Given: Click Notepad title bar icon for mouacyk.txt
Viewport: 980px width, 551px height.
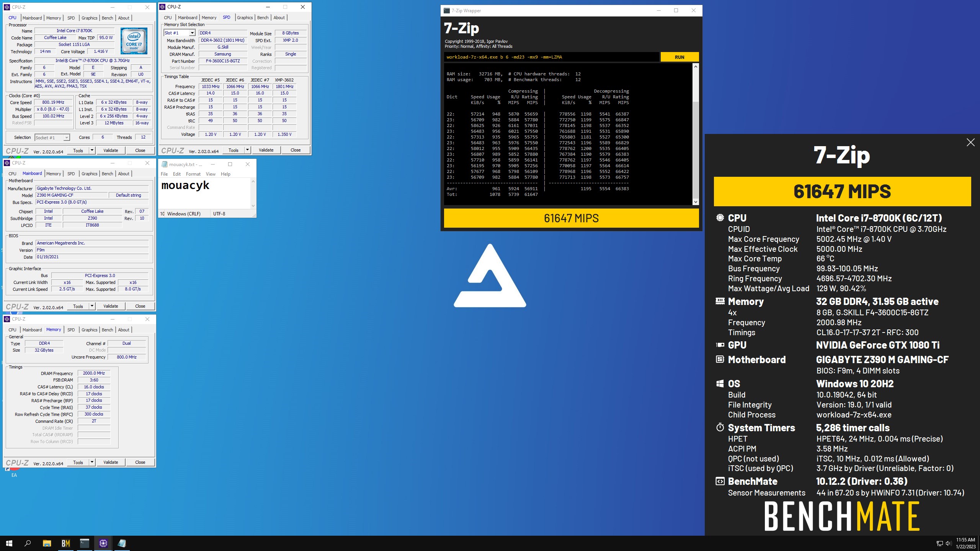Looking at the screenshot, I should click(165, 164).
